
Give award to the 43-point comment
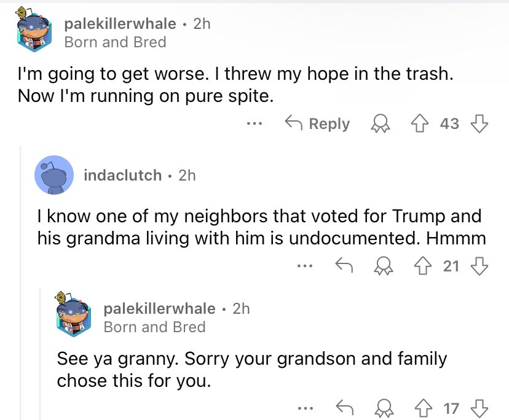coord(381,123)
